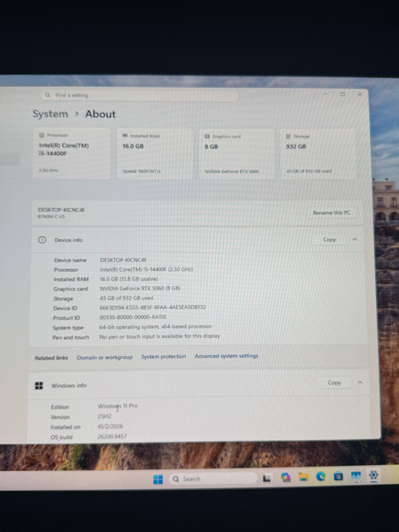The height and width of the screenshot is (532, 399).
Task: Select the Installed RAM card
Action: [155, 154]
